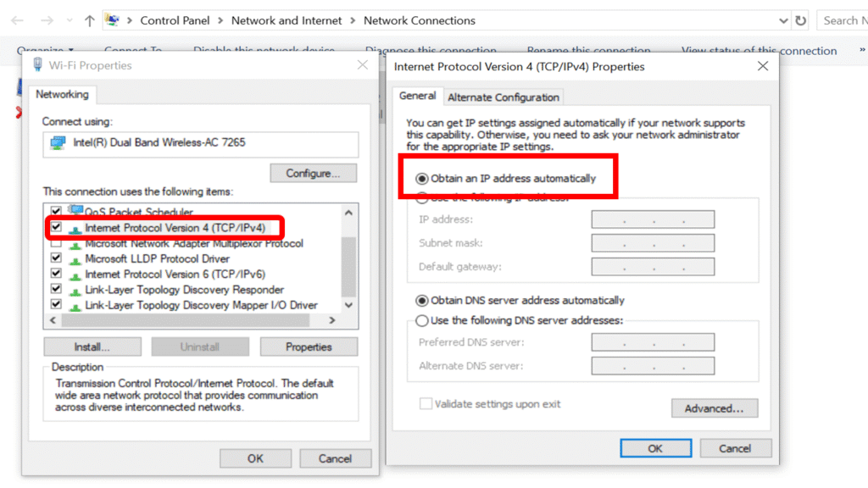Click the Refresh icon beside the address bar
This screenshot has width=868, height=488.
[x=801, y=20]
